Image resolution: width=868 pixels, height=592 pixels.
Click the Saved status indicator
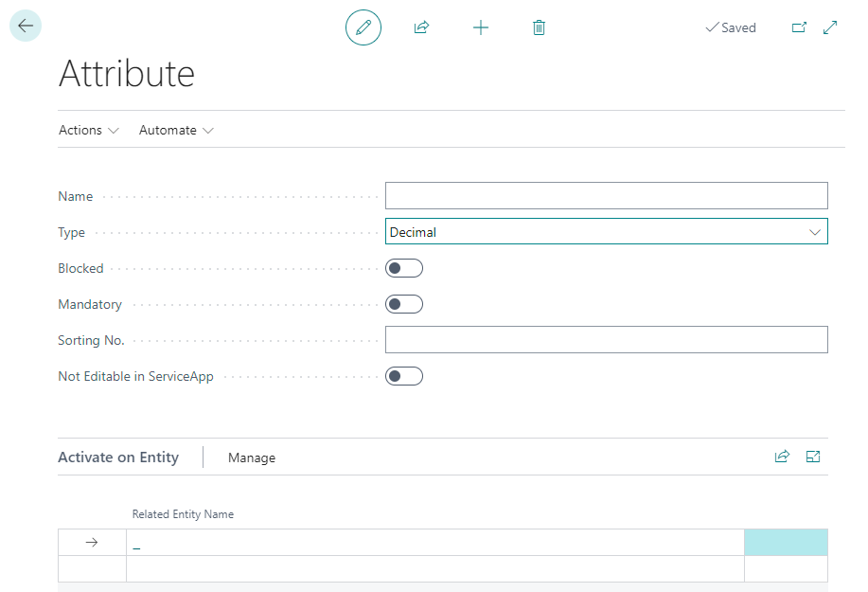click(x=731, y=27)
